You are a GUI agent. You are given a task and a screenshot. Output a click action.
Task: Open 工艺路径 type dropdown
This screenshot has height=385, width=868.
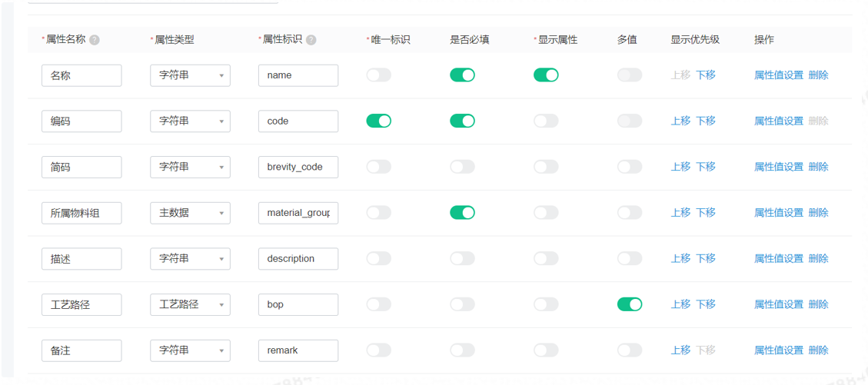click(190, 304)
